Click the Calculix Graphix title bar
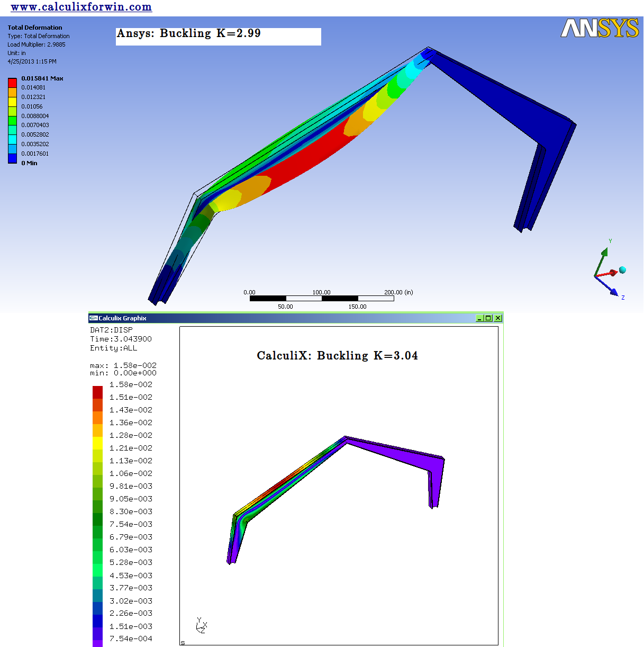Viewport: 644px width, 647px height. click(x=291, y=318)
